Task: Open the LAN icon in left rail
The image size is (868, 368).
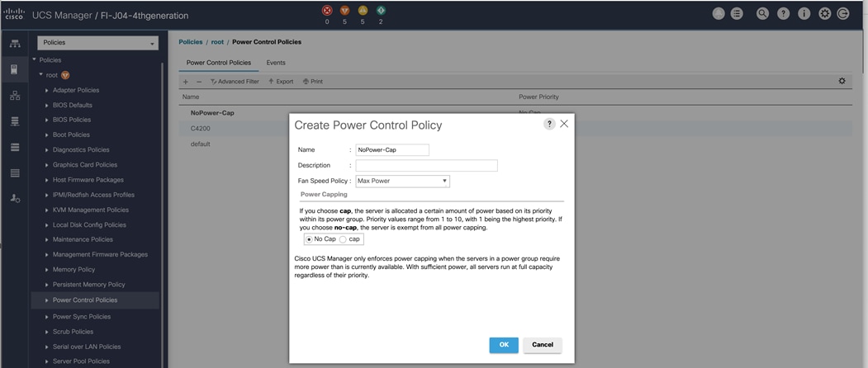Action: pyautogui.click(x=15, y=95)
